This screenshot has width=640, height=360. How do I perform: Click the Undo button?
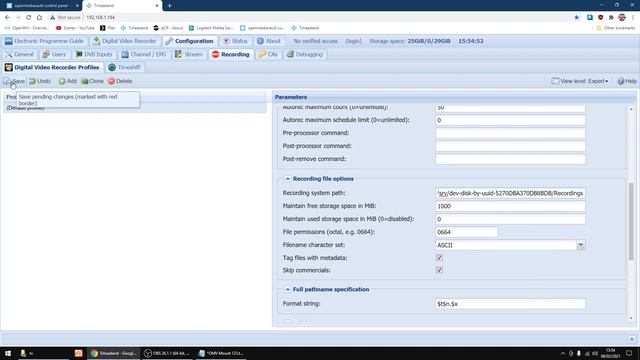[x=40, y=81]
